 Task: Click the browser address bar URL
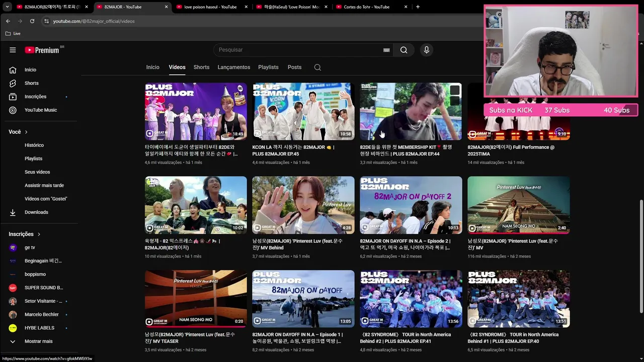point(94,21)
